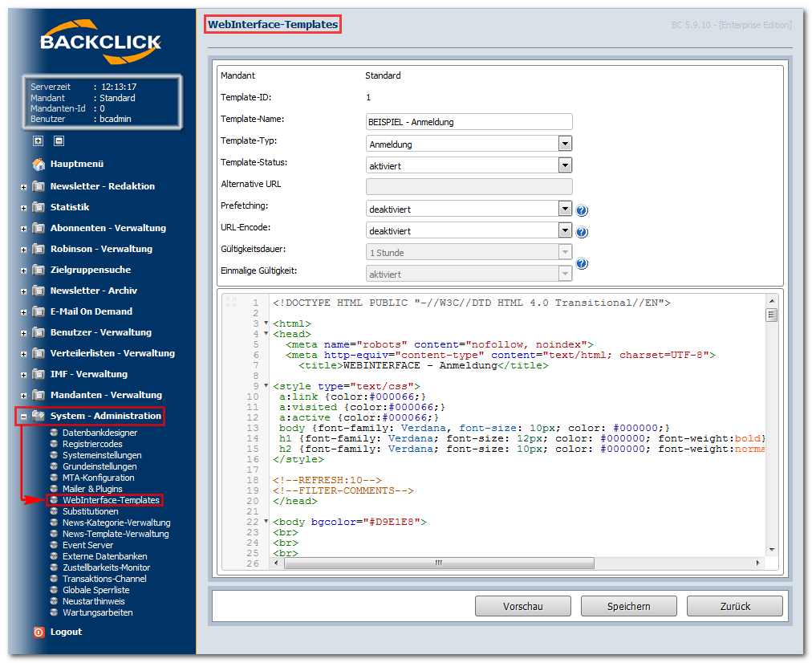Image resolution: width=812 pixels, height=663 pixels.
Task: Click the help icon beside URL-Encode
Action: point(582,233)
